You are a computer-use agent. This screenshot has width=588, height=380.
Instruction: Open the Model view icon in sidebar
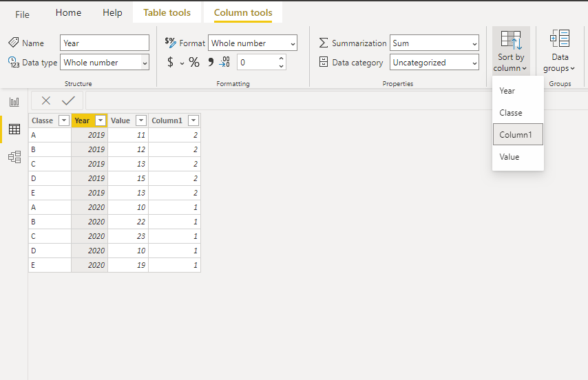[14, 157]
